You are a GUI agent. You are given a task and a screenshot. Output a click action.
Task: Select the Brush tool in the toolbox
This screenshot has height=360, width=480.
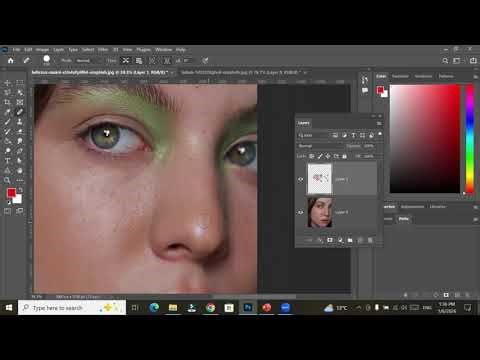tap(7, 122)
